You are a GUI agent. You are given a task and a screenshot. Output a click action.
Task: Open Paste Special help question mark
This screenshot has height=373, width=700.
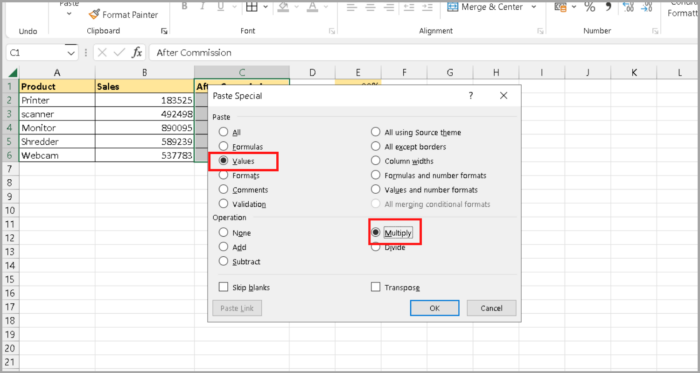click(471, 95)
